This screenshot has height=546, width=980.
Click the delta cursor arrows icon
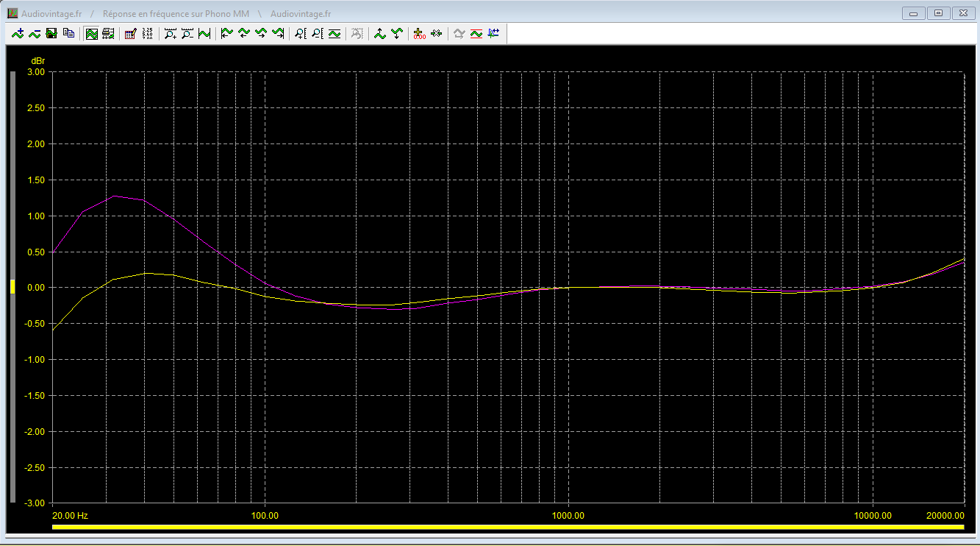[x=436, y=33]
